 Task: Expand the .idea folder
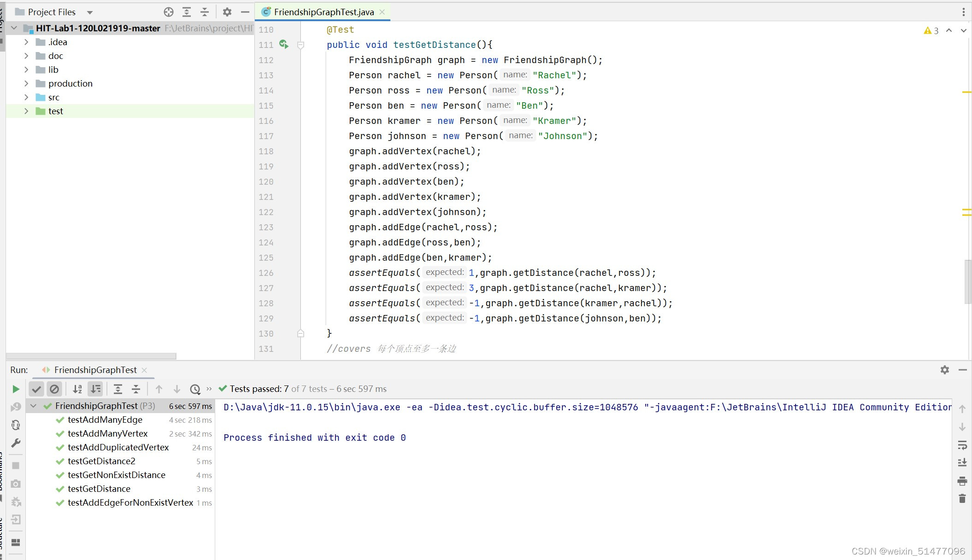point(26,42)
